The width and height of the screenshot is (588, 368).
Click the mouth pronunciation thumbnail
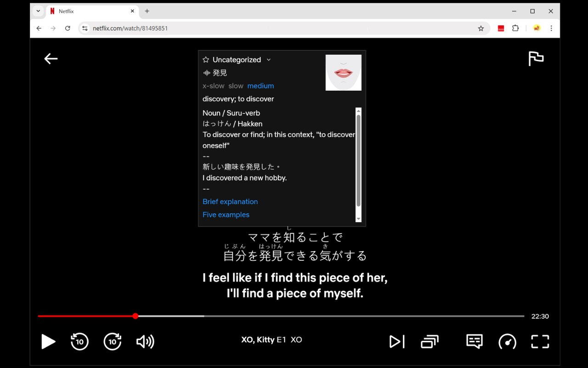pyautogui.click(x=344, y=73)
